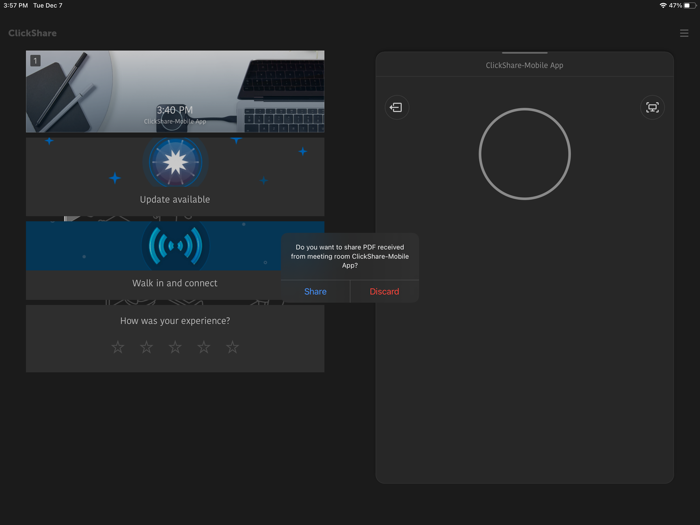Open the Update available card
700x525 pixels.
click(175, 177)
